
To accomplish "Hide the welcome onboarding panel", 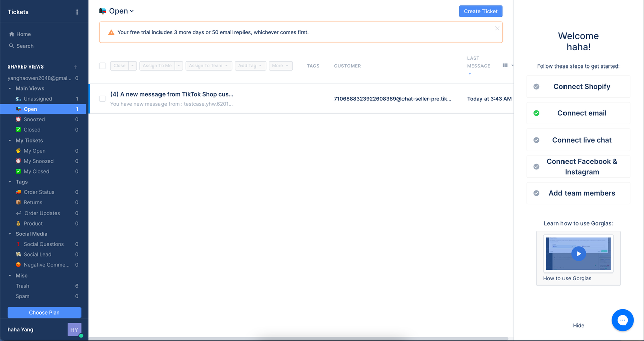I will 578,325.
